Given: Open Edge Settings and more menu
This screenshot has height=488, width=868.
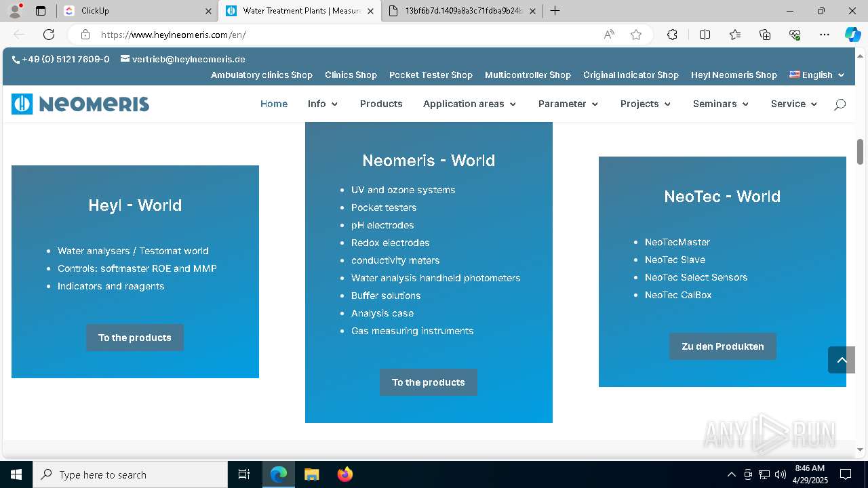Looking at the screenshot, I should [825, 35].
